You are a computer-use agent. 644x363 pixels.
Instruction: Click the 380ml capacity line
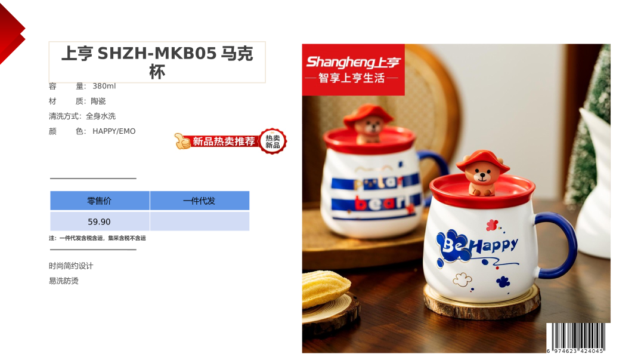(82, 86)
